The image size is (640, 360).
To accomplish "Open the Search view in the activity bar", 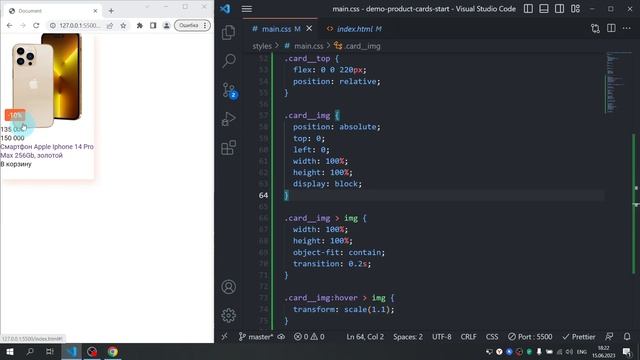I will click(x=229, y=61).
